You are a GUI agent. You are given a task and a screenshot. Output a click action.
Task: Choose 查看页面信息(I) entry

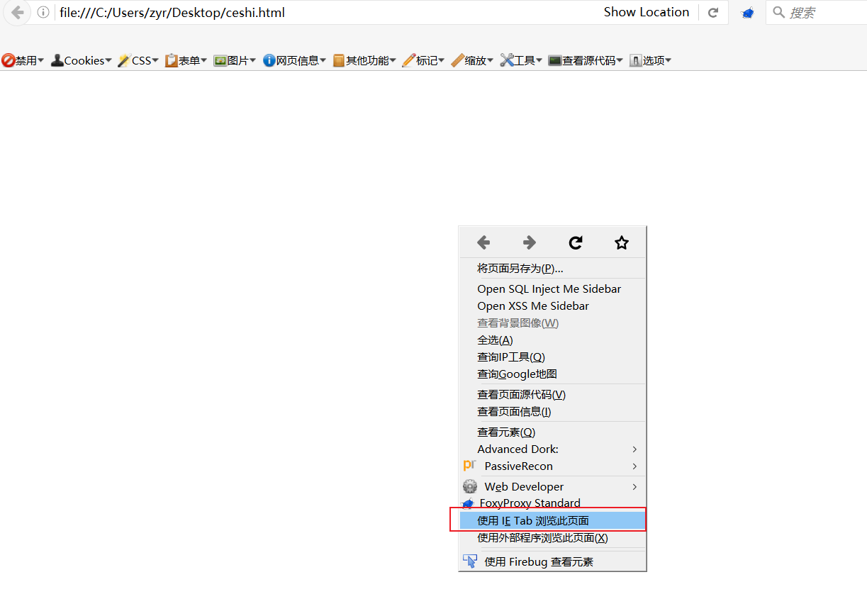coord(553,412)
